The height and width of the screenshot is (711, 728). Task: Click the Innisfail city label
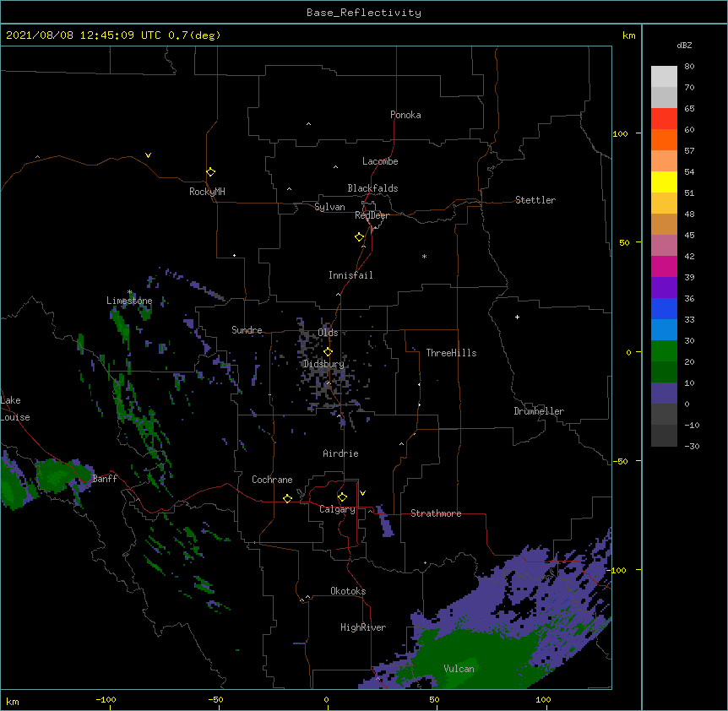coord(350,275)
